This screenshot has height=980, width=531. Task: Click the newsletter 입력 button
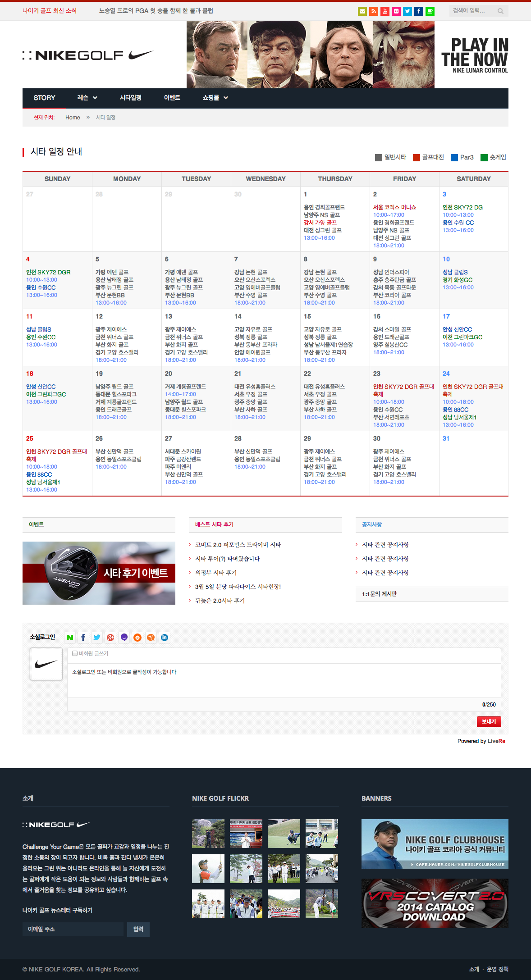[x=138, y=929]
